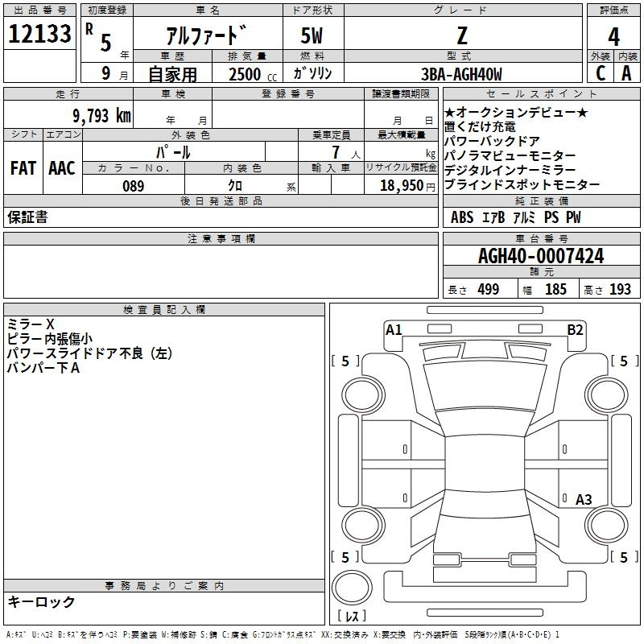
Task: Select the 後日発送部品 section header
Action: pyautogui.click(x=221, y=200)
